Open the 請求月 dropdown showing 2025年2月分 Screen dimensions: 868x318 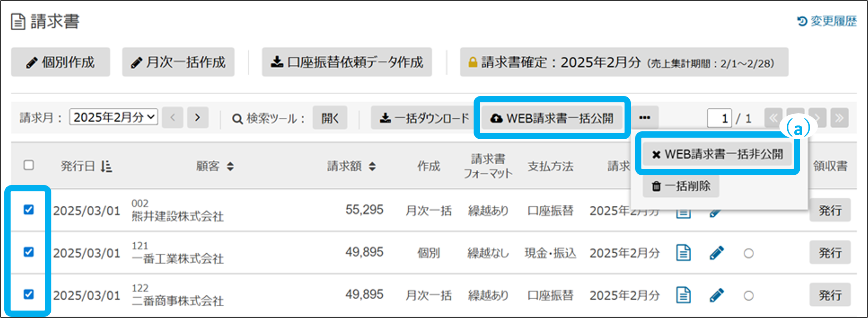tap(114, 117)
